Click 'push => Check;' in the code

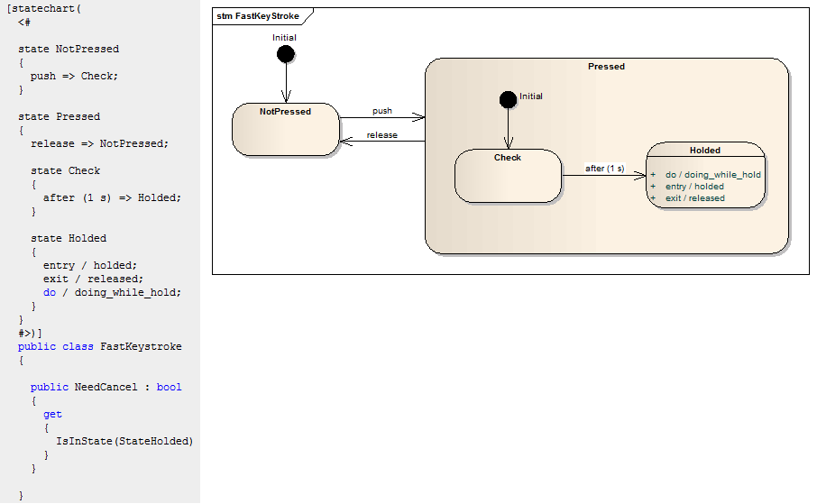[74, 76]
